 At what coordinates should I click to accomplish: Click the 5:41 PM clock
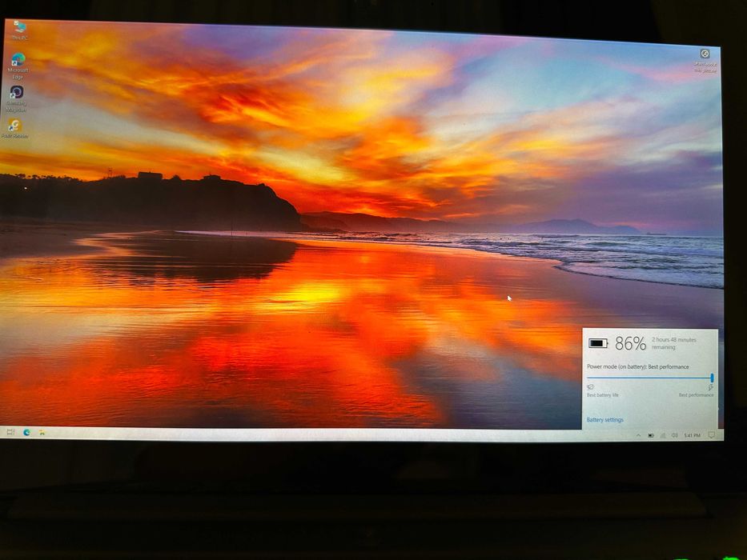point(692,435)
